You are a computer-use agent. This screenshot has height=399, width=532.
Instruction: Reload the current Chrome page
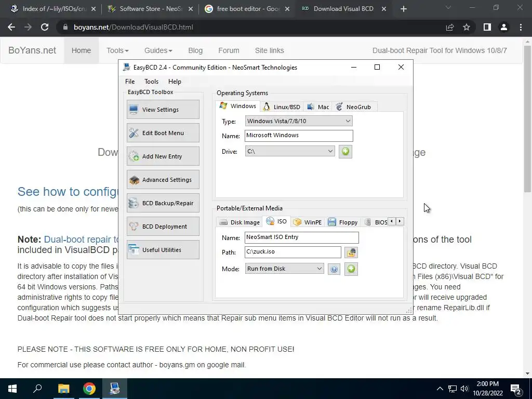click(45, 27)
